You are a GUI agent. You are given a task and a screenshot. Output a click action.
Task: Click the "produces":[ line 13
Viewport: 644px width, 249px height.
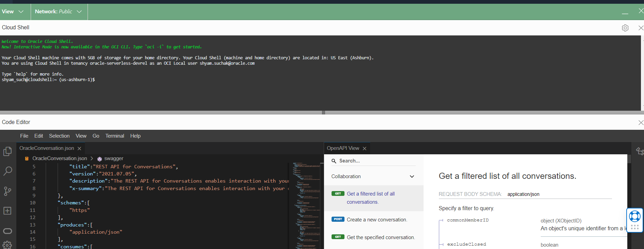[75, 225]
